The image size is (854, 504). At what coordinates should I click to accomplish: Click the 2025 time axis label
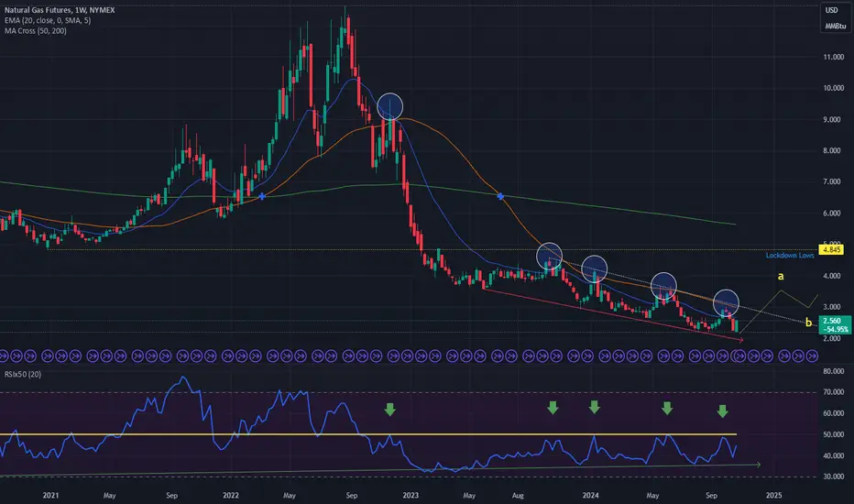coord(774,495)
